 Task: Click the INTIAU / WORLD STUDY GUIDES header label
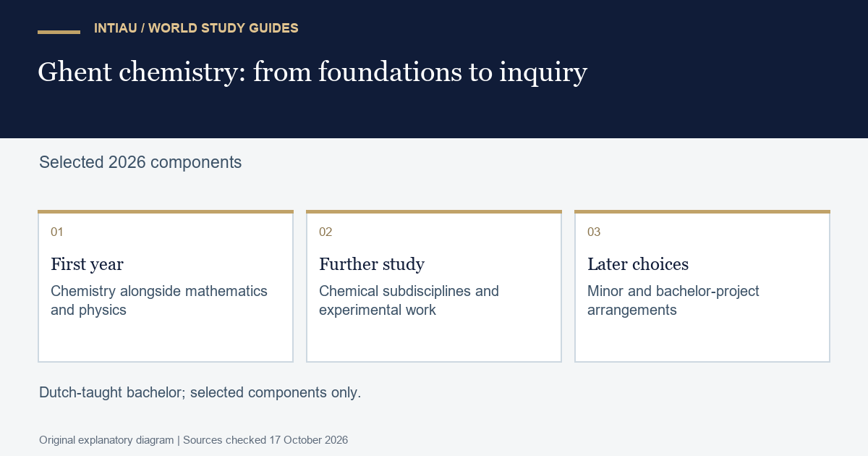point(196,28)
